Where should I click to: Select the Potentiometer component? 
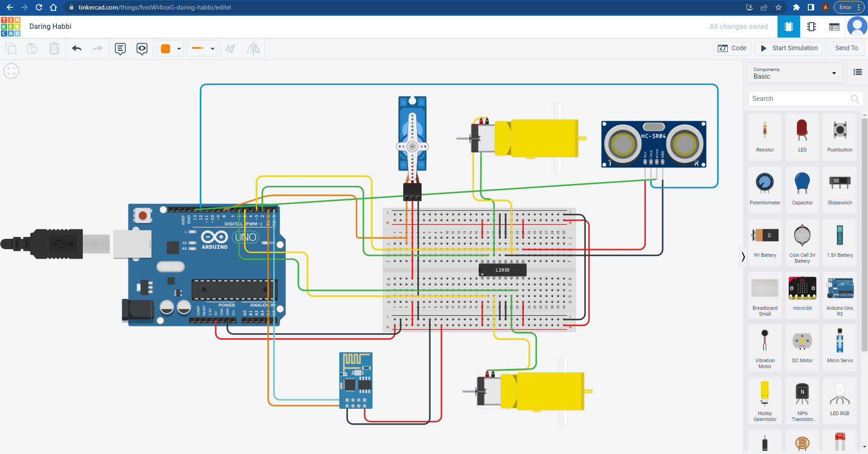tap(765, 189)
